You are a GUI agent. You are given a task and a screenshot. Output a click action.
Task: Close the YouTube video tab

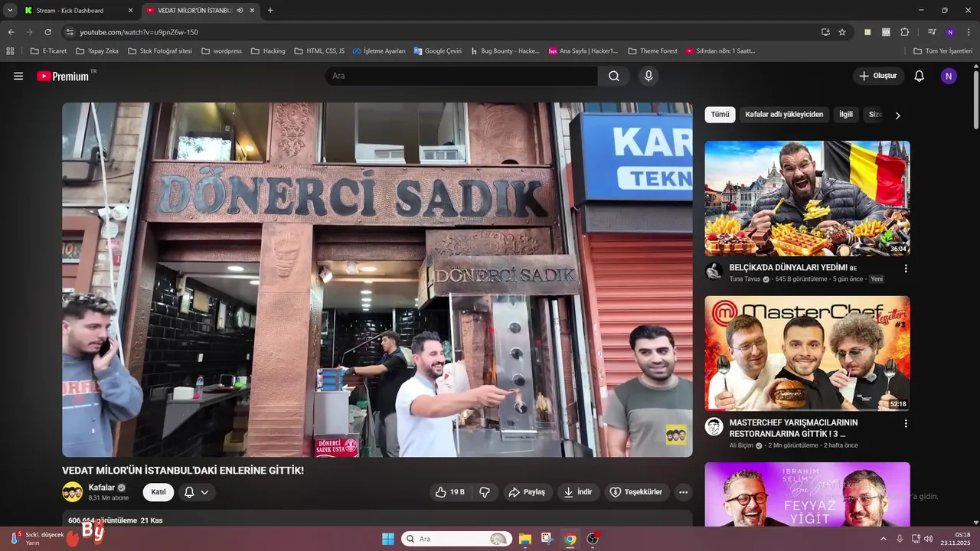[x=252, y=10]
